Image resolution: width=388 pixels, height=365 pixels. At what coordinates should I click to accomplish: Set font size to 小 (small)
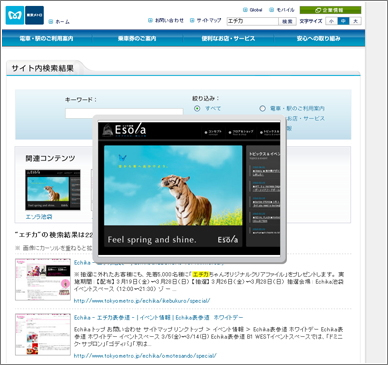pyautogui.click(x=331, y=21)
